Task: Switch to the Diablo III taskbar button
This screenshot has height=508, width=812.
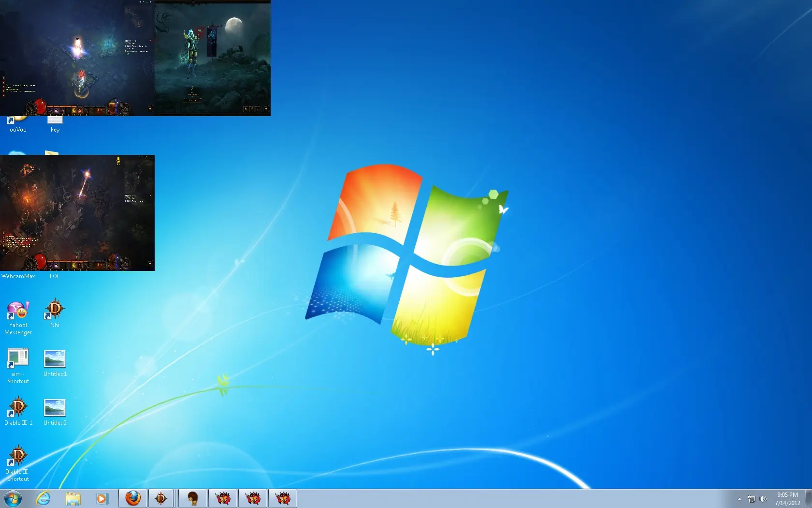Action: pyautogui.click(x=161, y=498)
